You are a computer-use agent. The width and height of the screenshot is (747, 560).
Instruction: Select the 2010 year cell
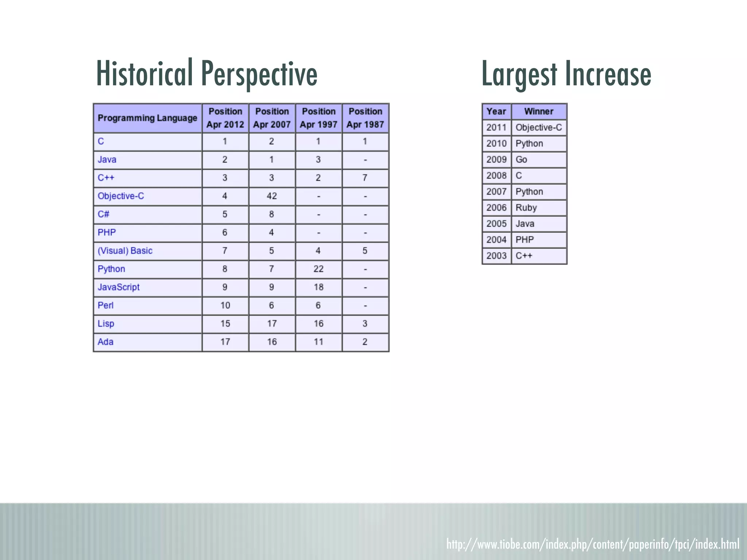496,144
